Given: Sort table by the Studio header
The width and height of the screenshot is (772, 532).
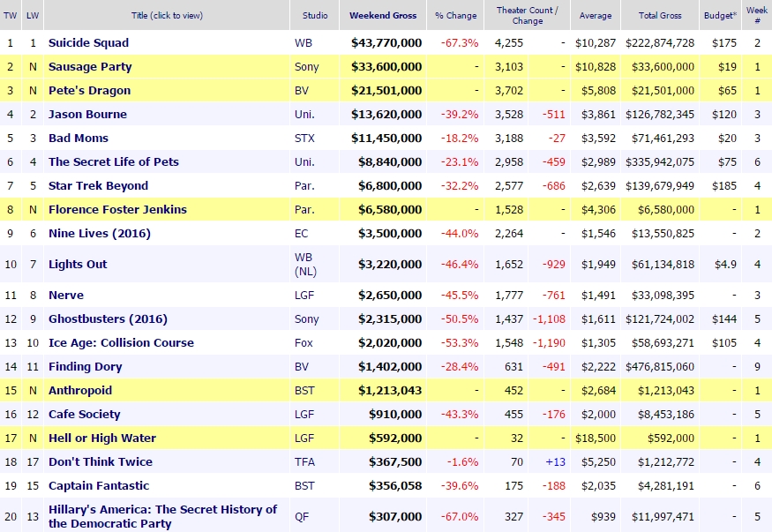Looking at the screenshot, I should (x=315, y=15).
